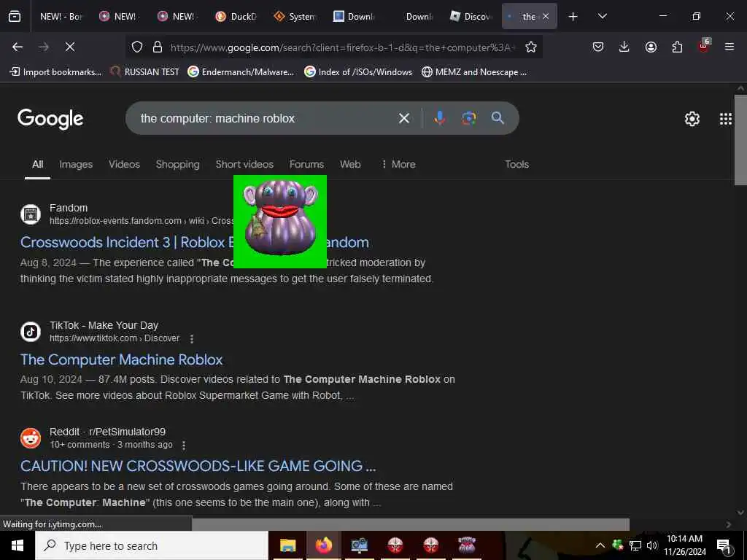This screenshot has height=560, width=747.
Task: Open the Index of /ISOs/Windows bookmark
Action: tap(358, 72)
